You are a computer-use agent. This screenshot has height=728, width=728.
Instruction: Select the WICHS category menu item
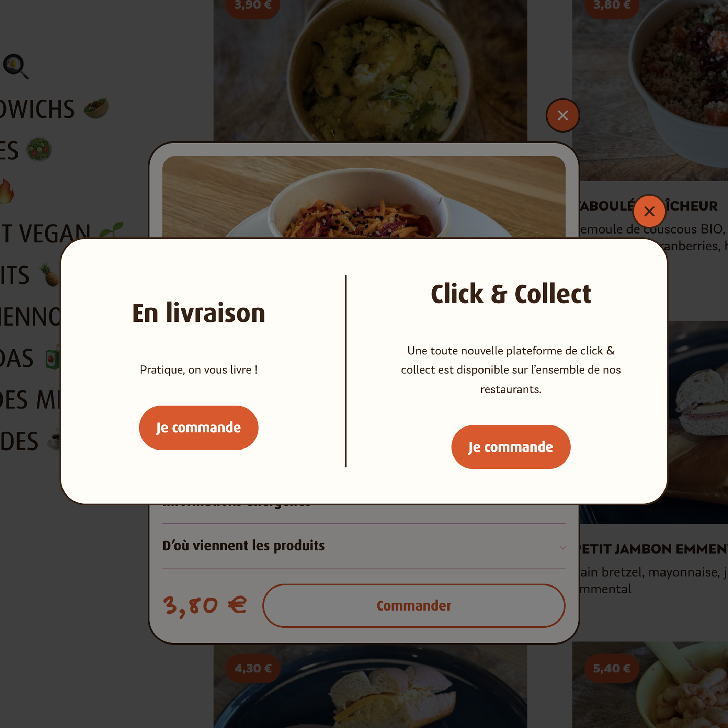(37, 109)
